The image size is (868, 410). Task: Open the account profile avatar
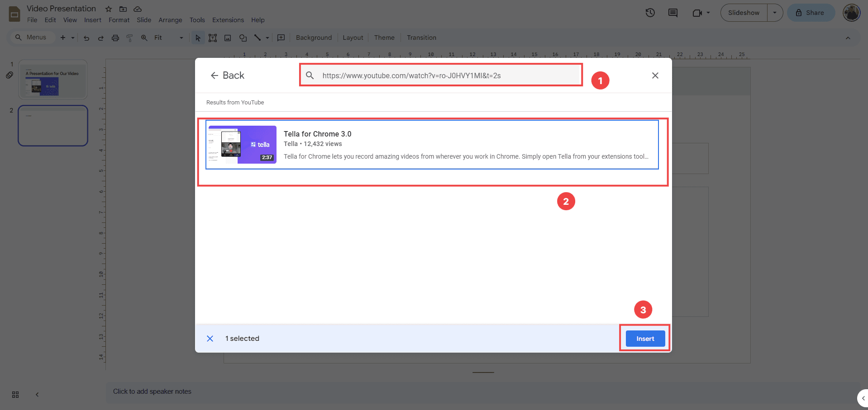pos(851,13)
